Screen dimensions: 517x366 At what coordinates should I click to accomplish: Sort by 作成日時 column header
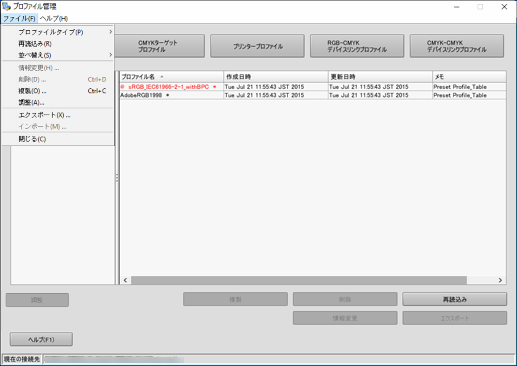click(x=276, y=77)
